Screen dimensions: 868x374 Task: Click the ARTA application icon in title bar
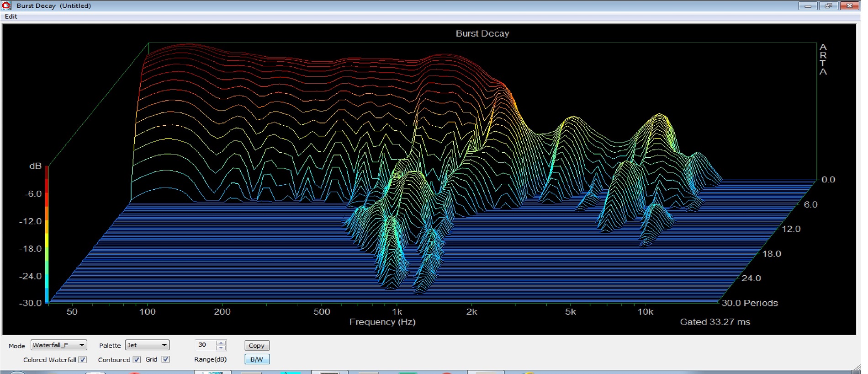point(6,5)
